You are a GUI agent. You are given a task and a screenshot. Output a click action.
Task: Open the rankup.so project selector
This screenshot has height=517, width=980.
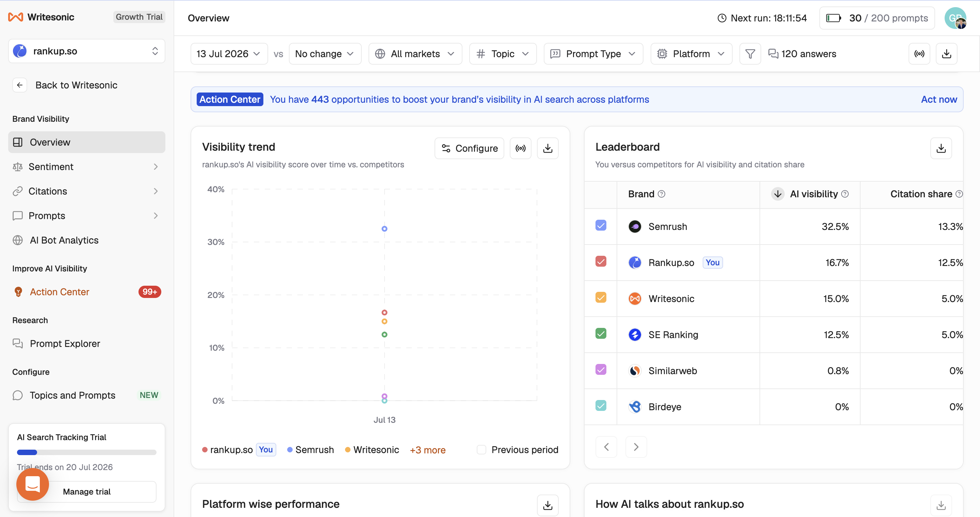pos(87,51)
